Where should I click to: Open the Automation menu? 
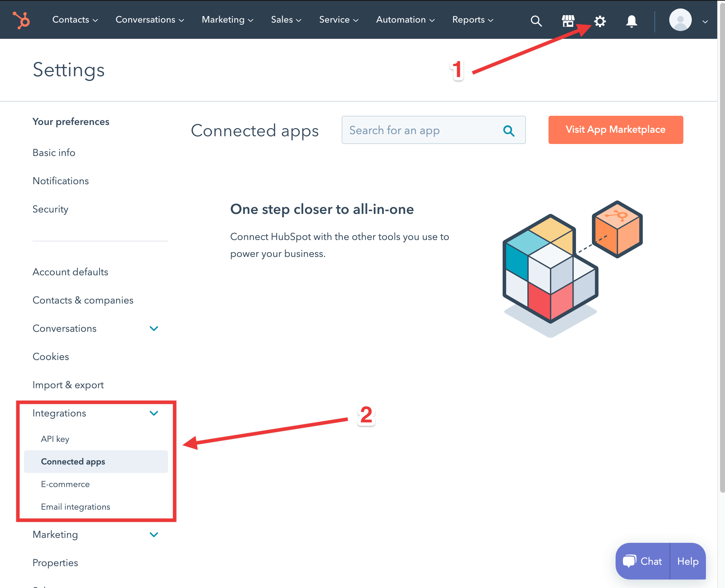[x=405, y=20]
